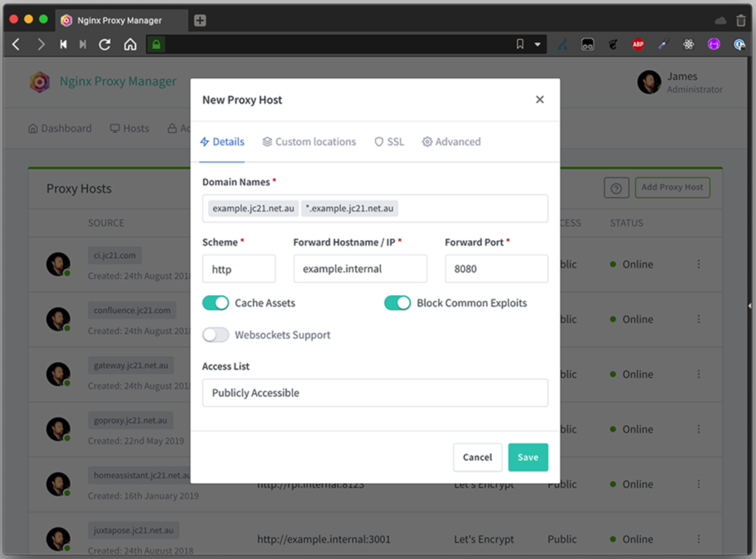Viewport: 756px width, 559px height.
Task: Click the React devtools extension icon
Action: click(x=689, y=44)
